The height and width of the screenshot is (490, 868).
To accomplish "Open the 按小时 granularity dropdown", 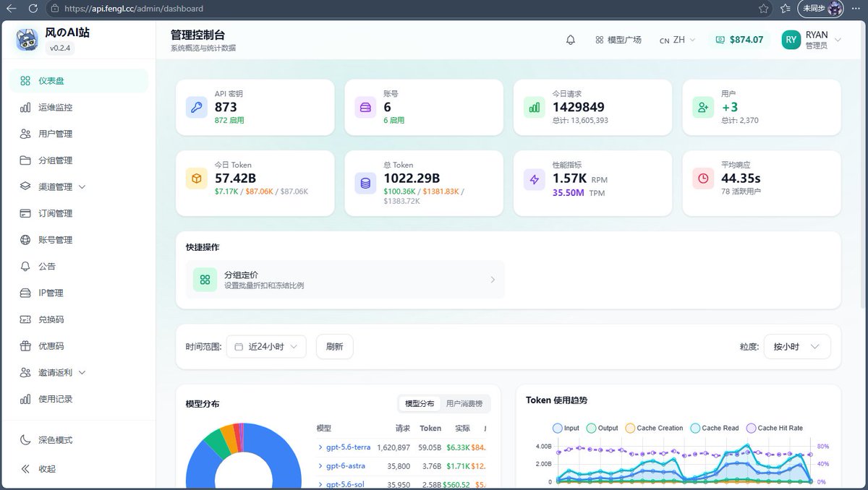I will click(x=797, y=347).
